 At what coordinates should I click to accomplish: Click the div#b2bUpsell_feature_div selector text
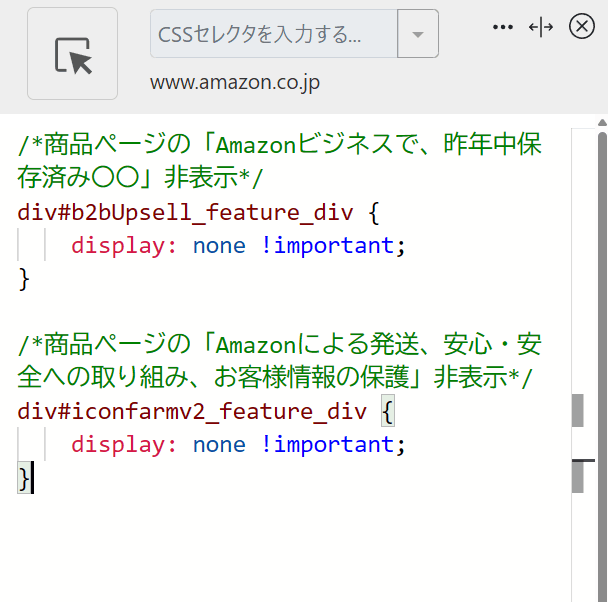click(x=185, y=212)
